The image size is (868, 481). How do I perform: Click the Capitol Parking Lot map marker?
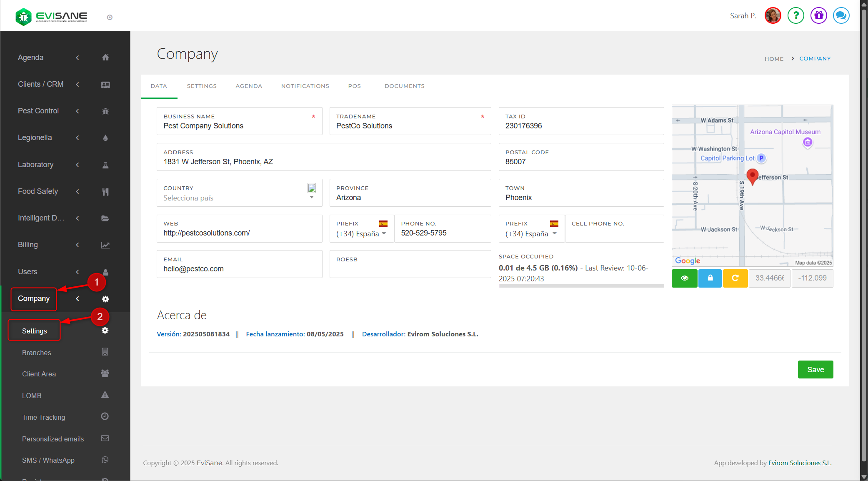point(761,158)
